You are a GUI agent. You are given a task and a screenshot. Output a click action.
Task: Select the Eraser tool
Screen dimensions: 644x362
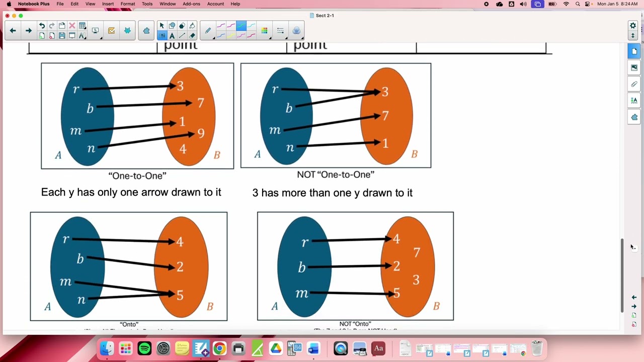coord(192,36)
